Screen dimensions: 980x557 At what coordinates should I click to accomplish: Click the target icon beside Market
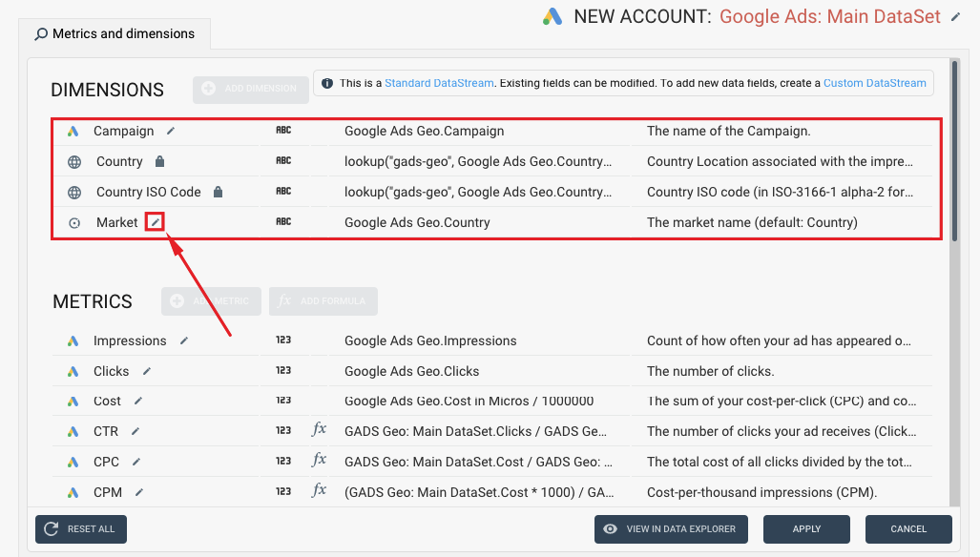(74, 223)
